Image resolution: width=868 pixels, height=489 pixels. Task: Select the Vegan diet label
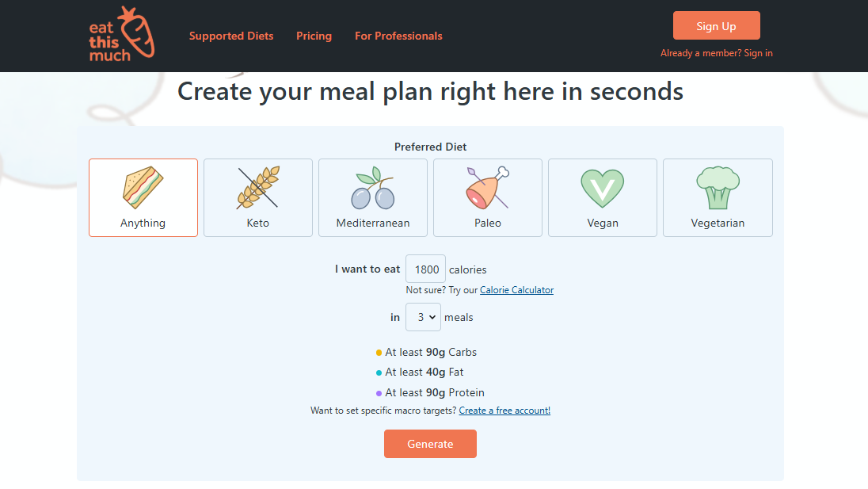tap(603, 223)
